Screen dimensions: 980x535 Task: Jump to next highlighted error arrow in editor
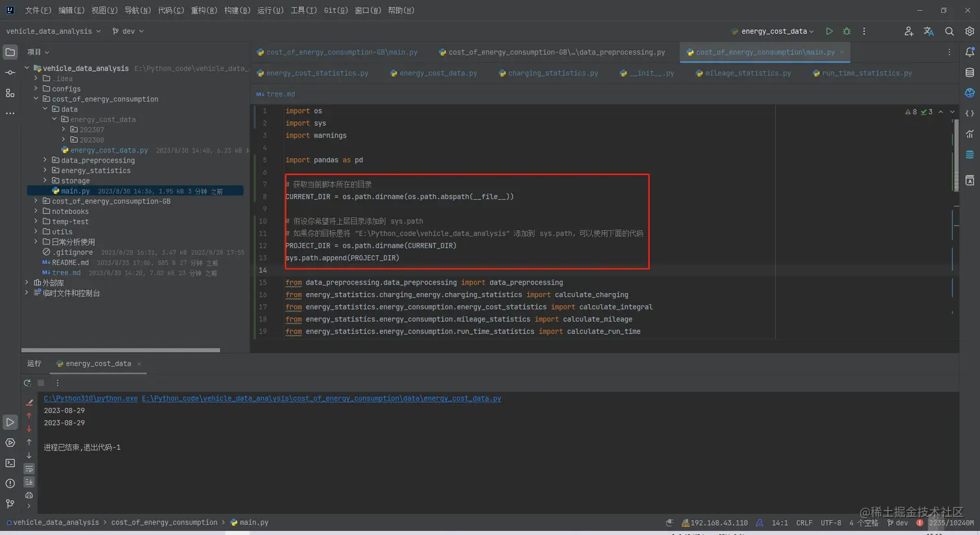coord(952,112)
